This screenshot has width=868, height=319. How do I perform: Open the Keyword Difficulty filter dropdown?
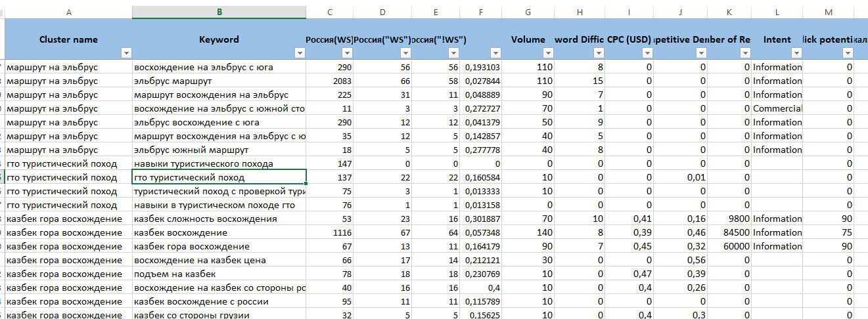pyautogui.click(x=598, y=53)
